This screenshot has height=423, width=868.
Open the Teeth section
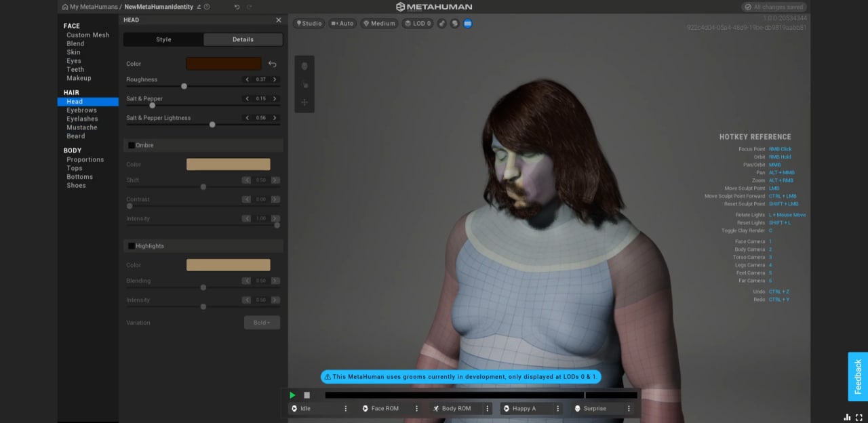[x=75, y=69]
